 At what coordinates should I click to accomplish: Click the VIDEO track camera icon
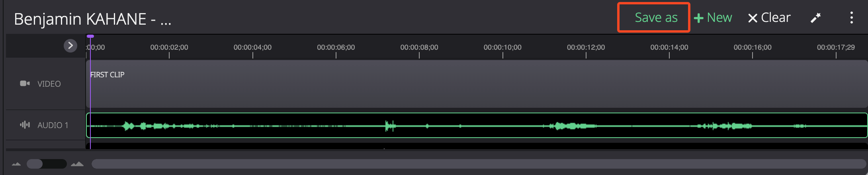25,84
